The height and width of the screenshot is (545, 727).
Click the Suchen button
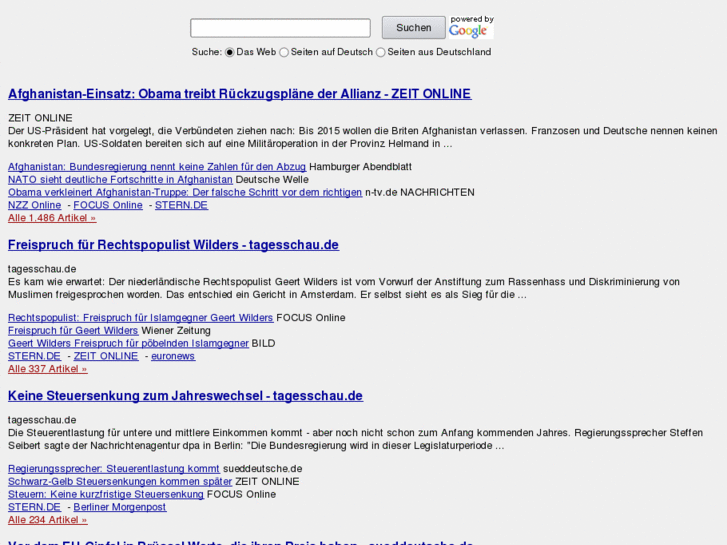click(x=414, y=28)
